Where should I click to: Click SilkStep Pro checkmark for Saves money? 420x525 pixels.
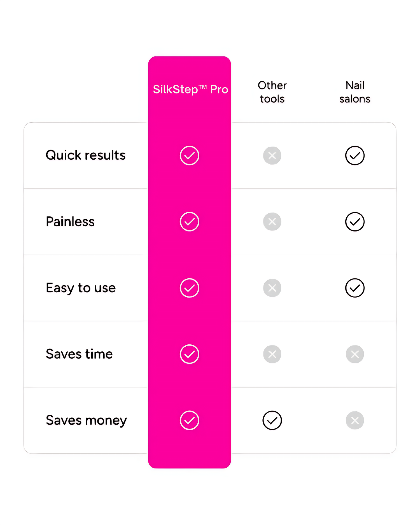click(189, 420)
